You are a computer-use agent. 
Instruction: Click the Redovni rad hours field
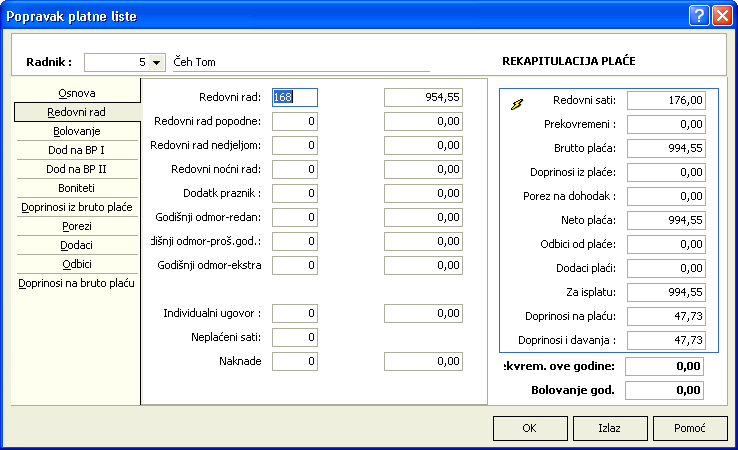pyautogui.click(x=295, y=97)
